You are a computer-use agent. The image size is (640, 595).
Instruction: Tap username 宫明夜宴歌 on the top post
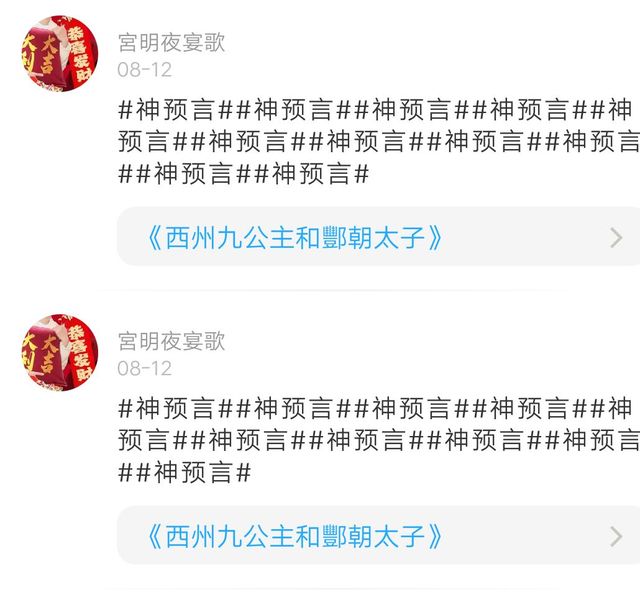click(x=171, y=42)
